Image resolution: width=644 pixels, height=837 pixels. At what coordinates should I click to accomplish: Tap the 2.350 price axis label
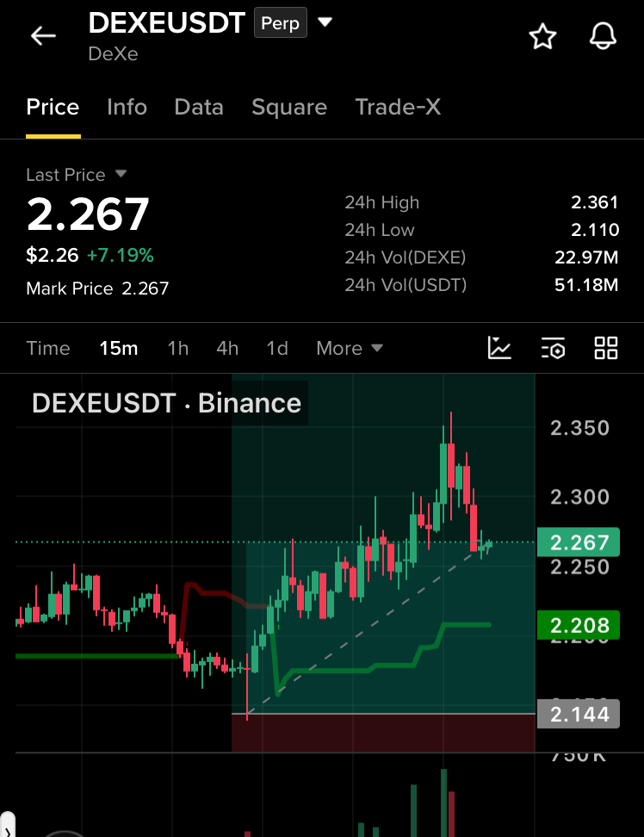coord(580,428)
